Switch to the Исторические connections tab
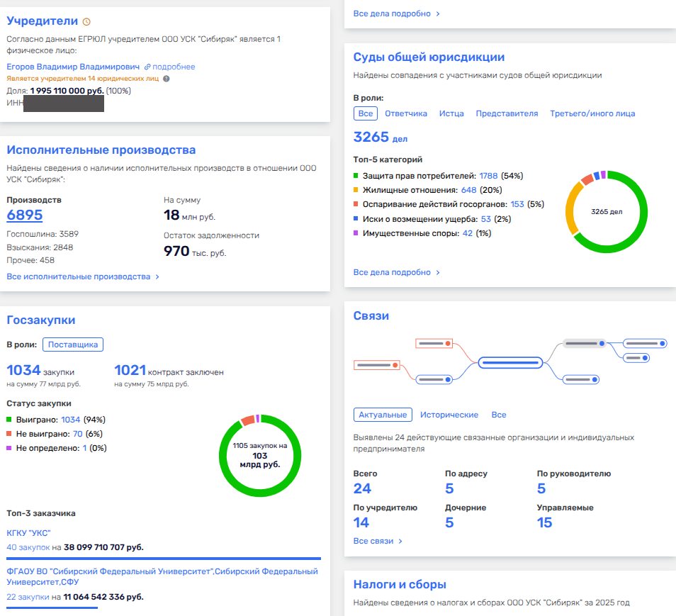The height and width of the screenshot is (616, 676). pos(449,415)
